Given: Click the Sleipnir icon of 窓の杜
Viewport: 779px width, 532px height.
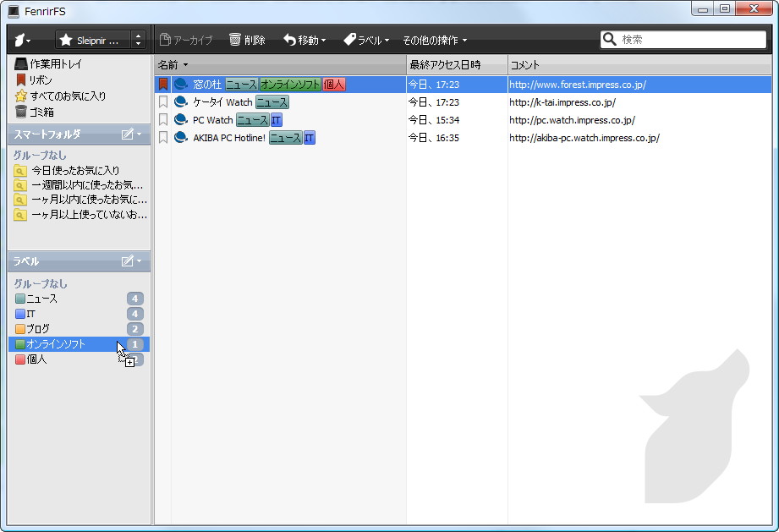Looking at the screenshot, I should pyautogui.click(x=181, y=84).
